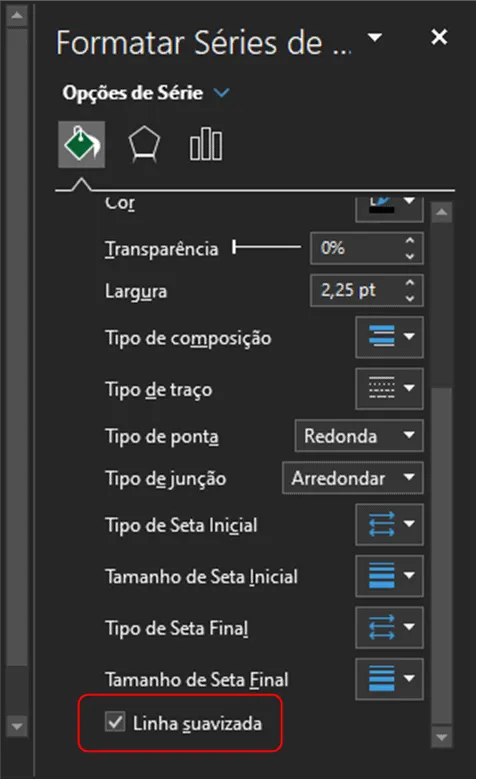Open Tipo de Seta Inicial arrow picker
This screenshot has height=780, width=477.
(x=389, y=524)
